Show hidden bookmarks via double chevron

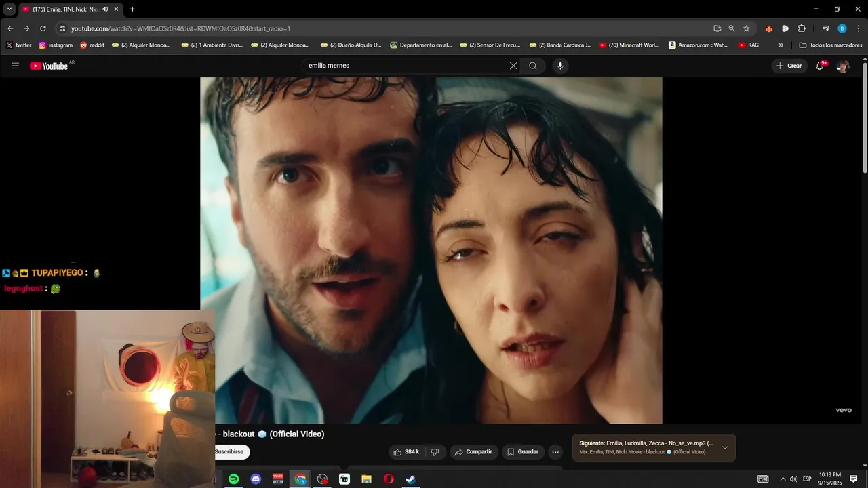[781, 45]
